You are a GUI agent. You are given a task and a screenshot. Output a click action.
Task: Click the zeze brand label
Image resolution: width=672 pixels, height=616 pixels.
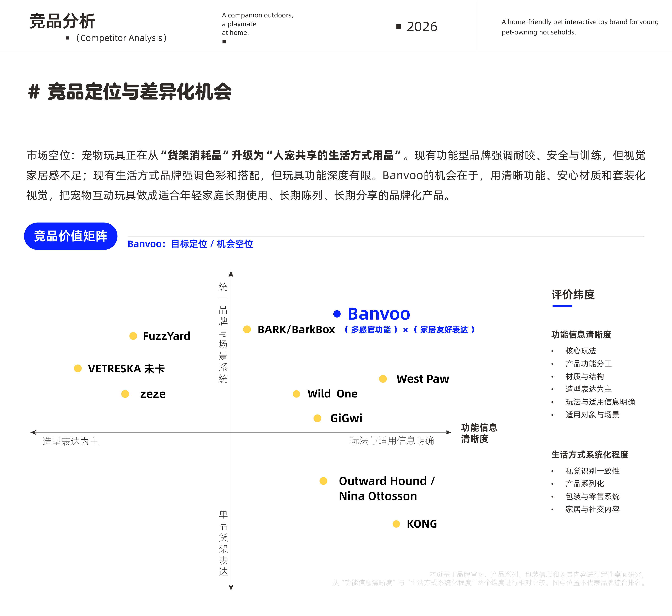(x=153, y=394)
